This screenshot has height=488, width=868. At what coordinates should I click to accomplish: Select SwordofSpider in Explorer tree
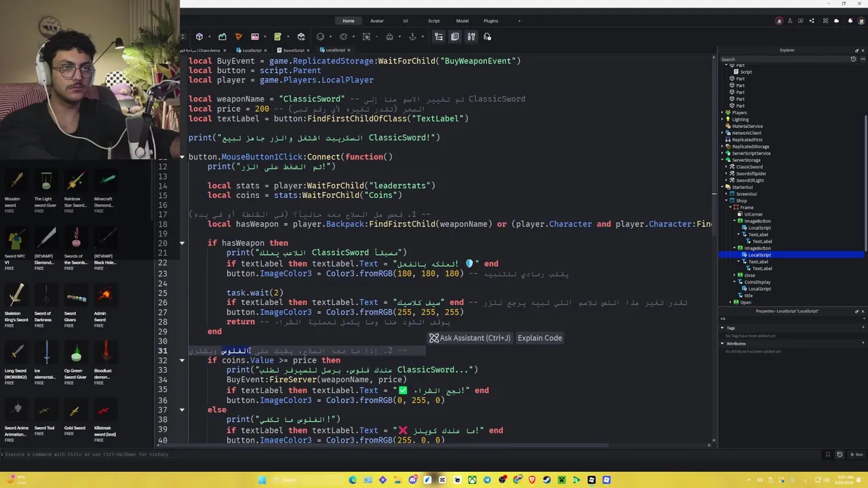tap(751, 174)
